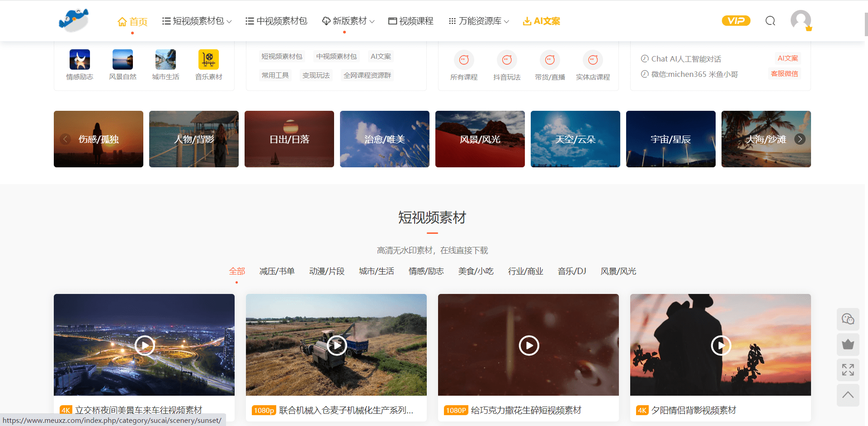Select the 减压/书单 filter tab
Image resolution: width=868 pixels, height=426 pixels.
tap(277, 271)
